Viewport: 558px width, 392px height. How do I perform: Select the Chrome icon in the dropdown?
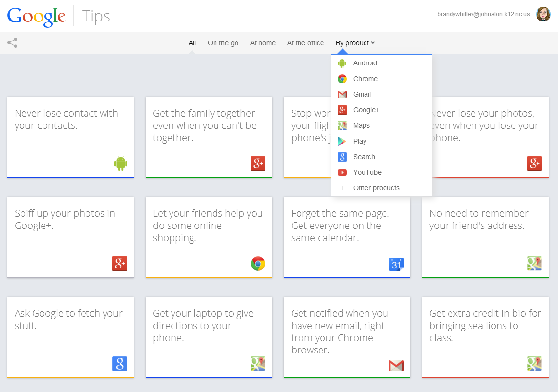pyautogui.click(x=342, y=79)
